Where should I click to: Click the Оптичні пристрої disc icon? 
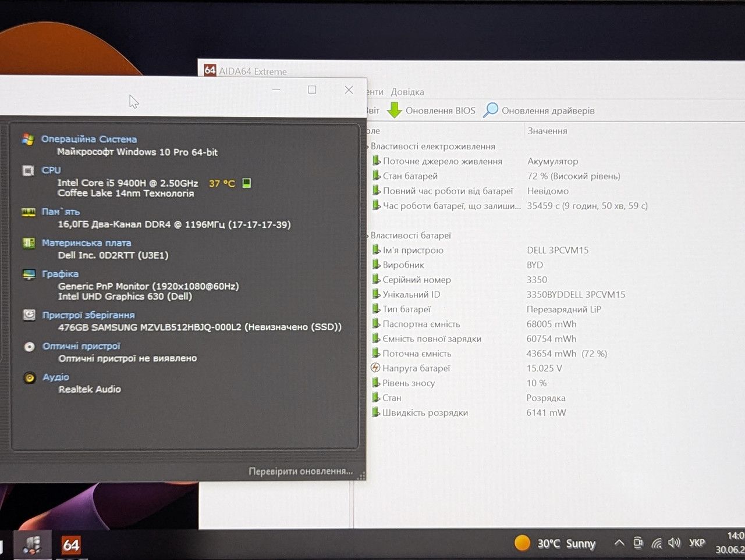[29, 347]
